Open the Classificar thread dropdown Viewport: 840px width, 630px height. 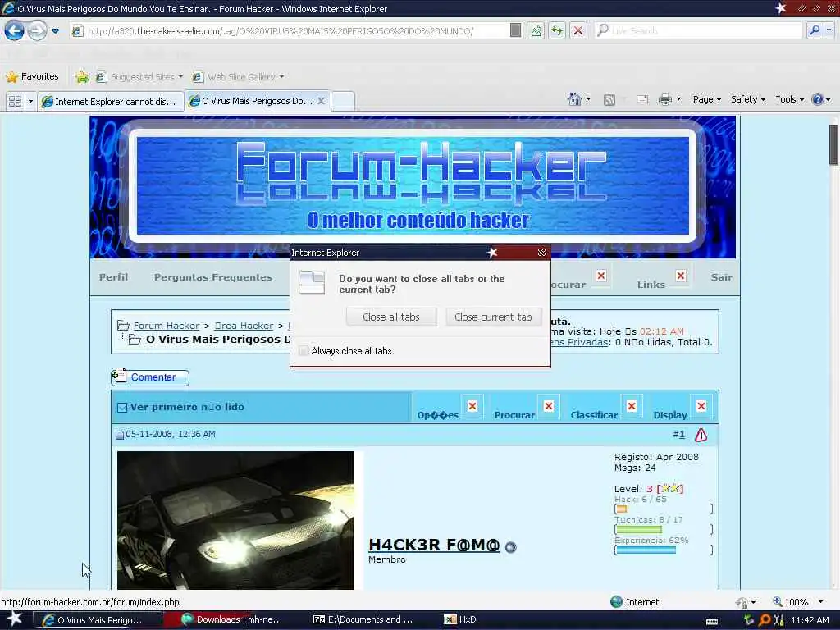point(594,415)
